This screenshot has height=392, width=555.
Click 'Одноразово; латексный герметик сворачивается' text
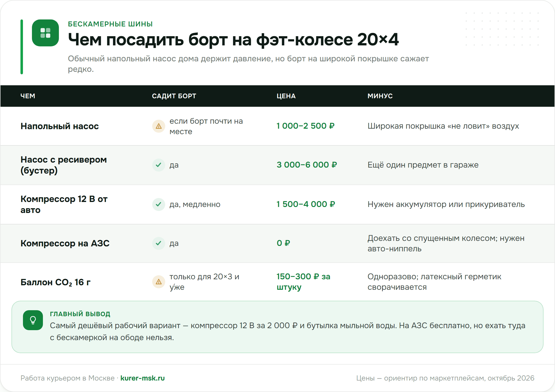coord(434,282)
